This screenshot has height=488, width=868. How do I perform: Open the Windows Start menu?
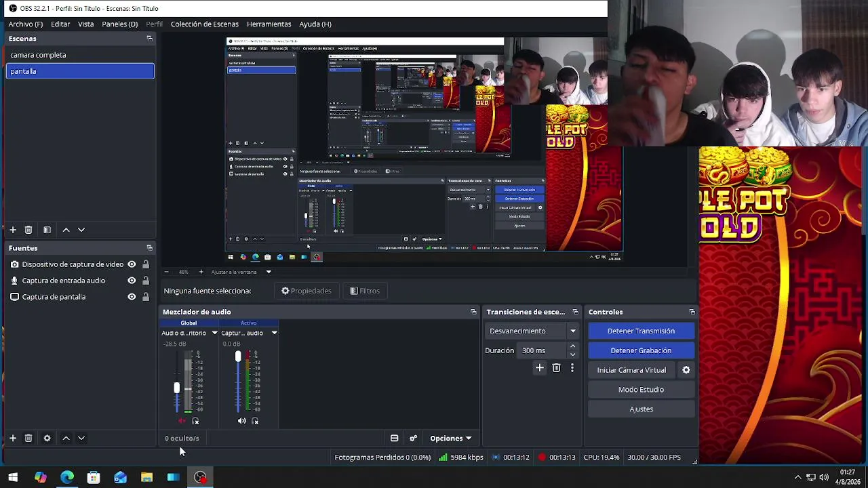click(13, 477)
